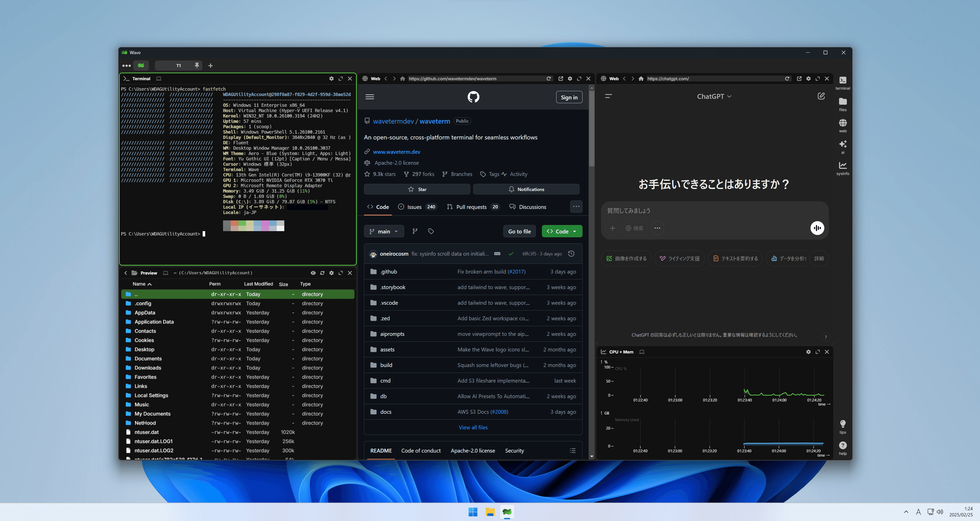
Task: Reload the GitHub web page block
Action: pyautogui.click(x=549, y=78)
